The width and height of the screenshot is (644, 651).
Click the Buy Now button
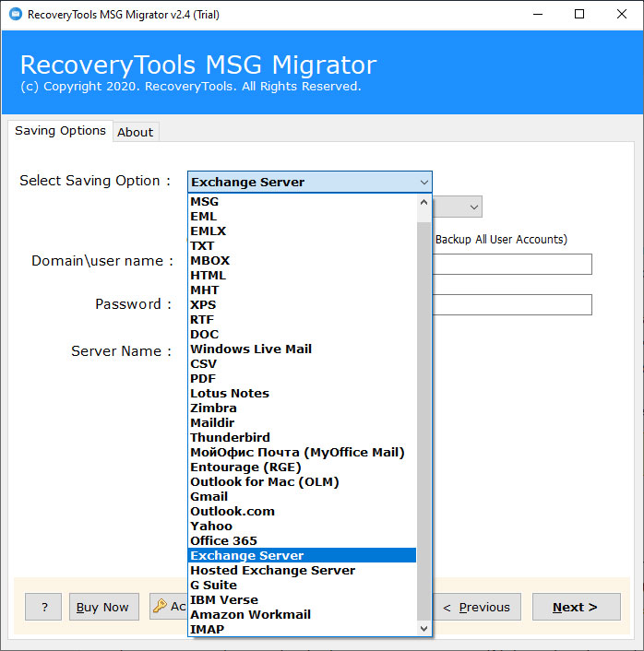tap(104, 607)
